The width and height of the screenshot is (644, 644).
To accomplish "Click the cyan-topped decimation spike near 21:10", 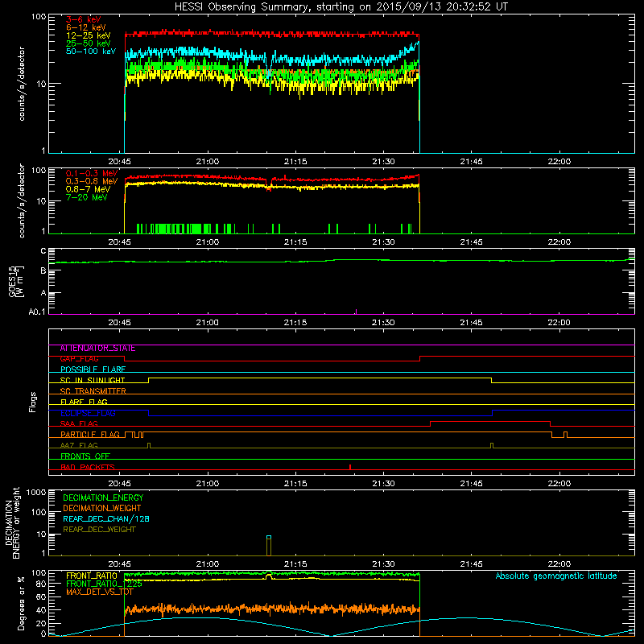I will 269,546.
